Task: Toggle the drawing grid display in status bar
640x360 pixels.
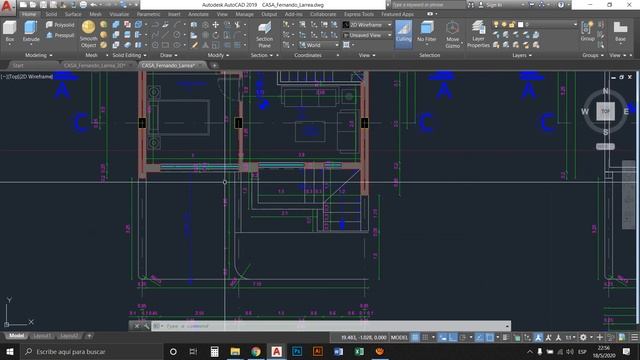Action: pyautogui.click(x=415, y=337)
